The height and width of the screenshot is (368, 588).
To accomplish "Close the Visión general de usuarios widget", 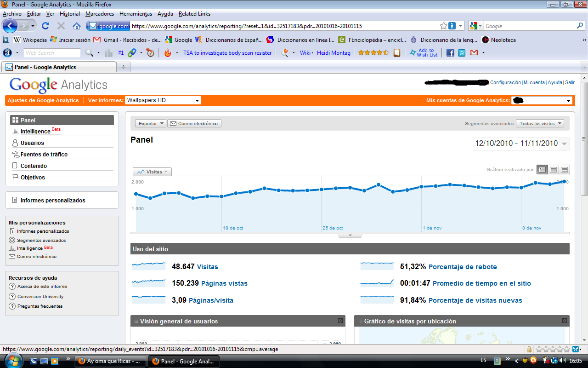I will coord(340,321).
